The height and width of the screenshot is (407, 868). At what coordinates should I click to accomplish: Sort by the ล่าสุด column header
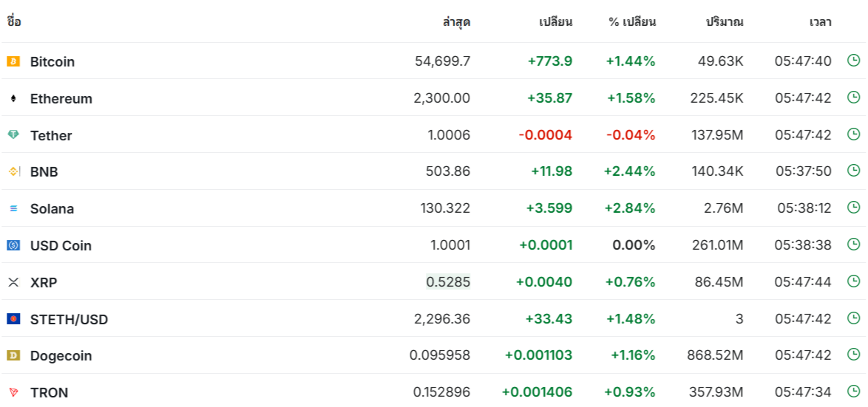(x=457, y=22)
